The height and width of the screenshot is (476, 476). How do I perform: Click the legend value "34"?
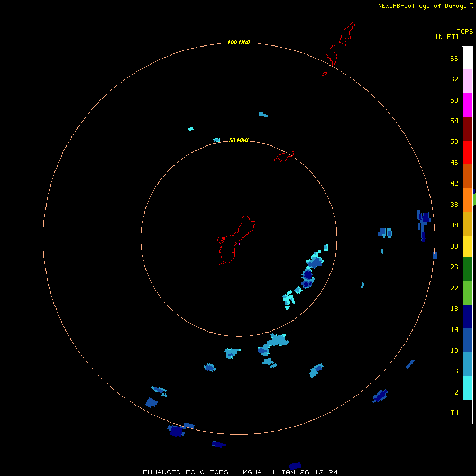pos(454,225)
